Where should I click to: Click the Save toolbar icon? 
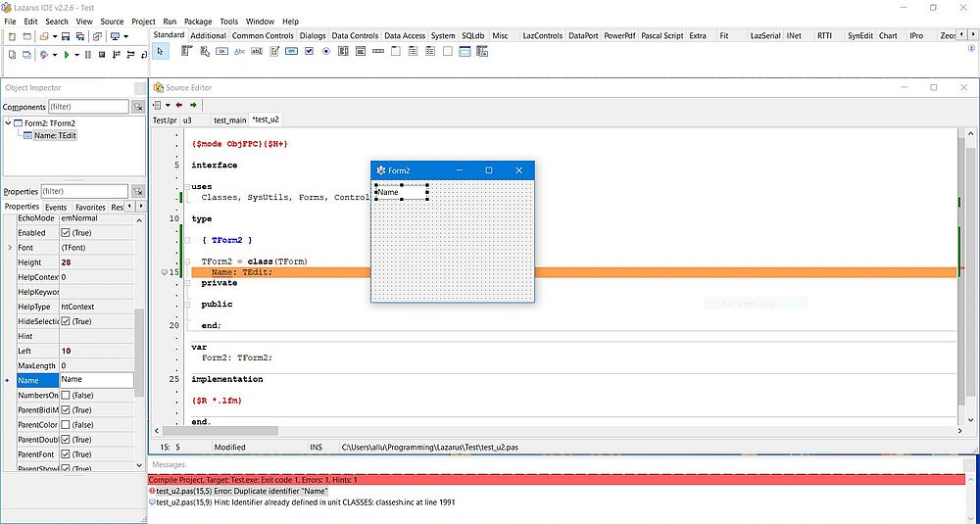click(x=65, y=36)
